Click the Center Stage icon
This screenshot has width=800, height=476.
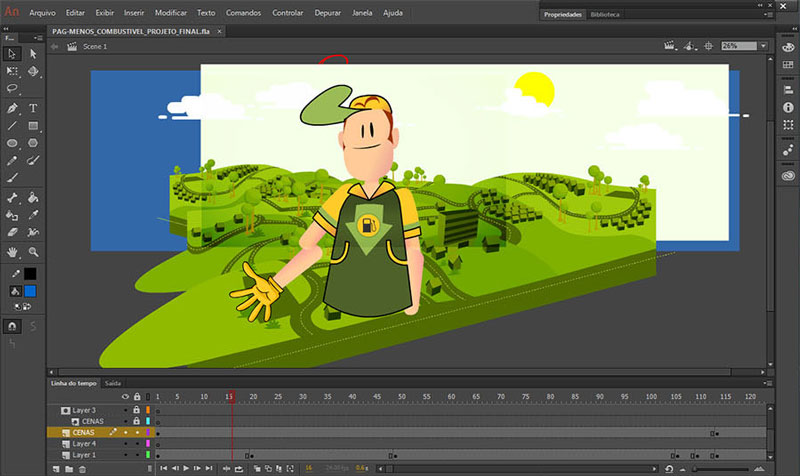click(x=708, y=46)
